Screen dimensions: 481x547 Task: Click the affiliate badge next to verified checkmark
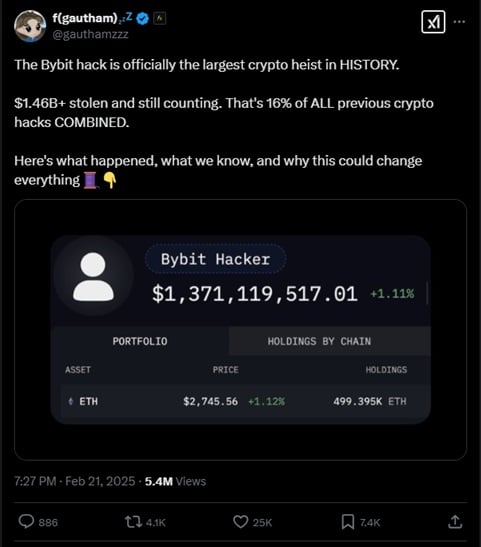coord(160,18)
